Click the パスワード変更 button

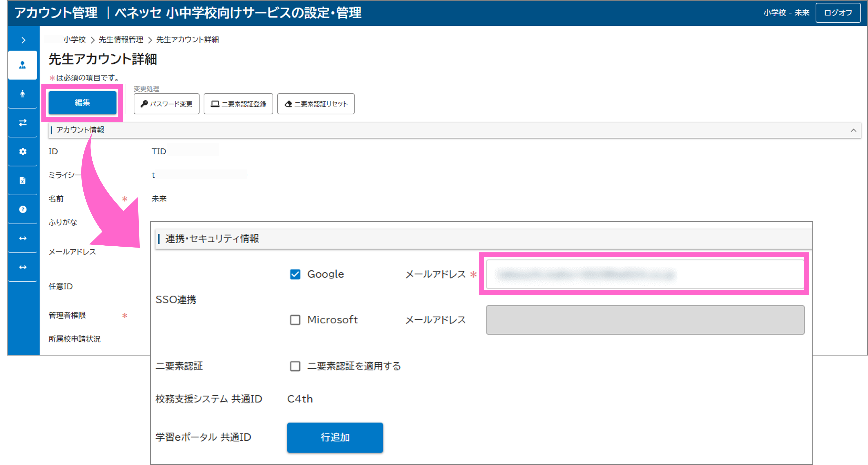pos(166,104)
